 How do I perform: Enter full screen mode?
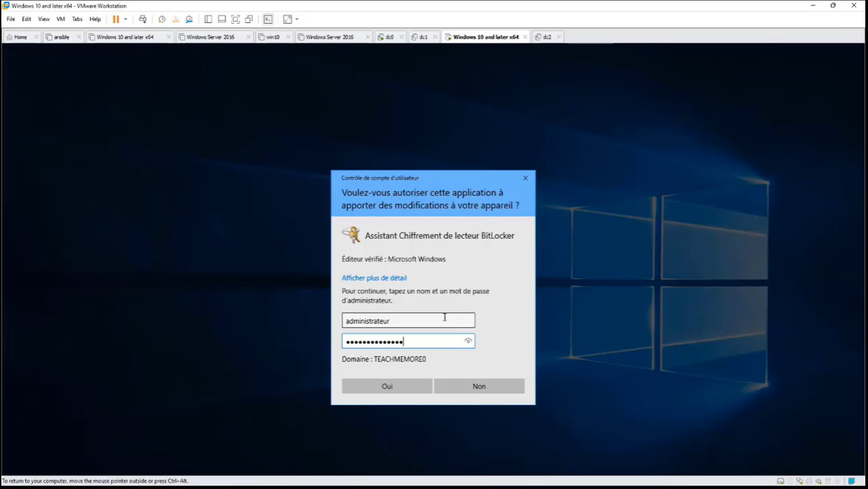coord(235,19)
